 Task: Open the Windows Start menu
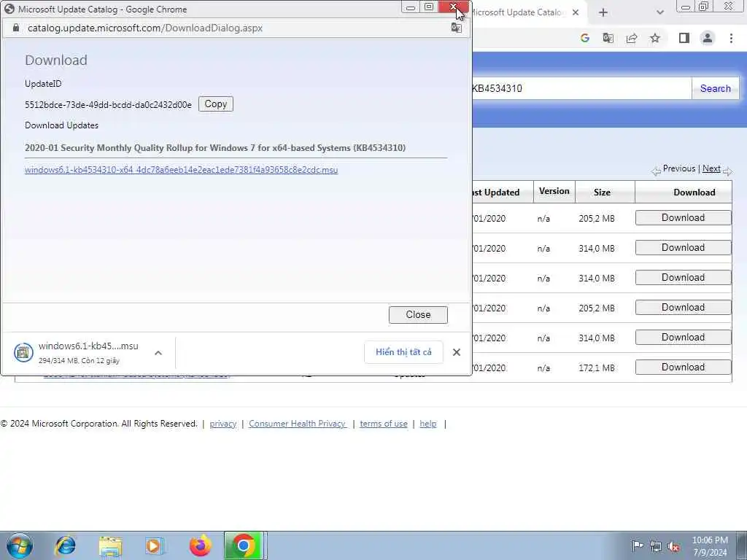[x=20, y=545]
